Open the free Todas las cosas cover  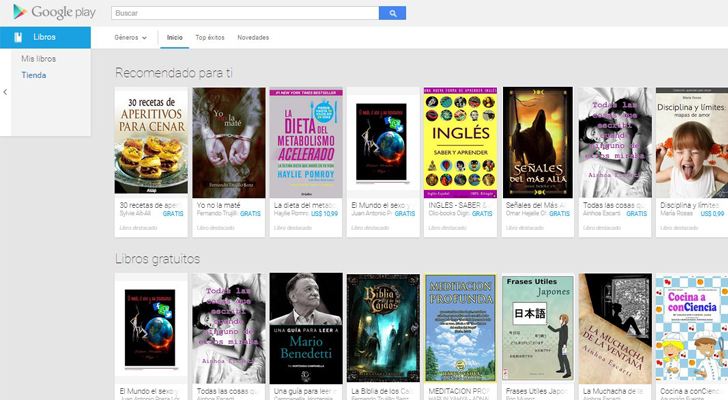coord(229,328)
